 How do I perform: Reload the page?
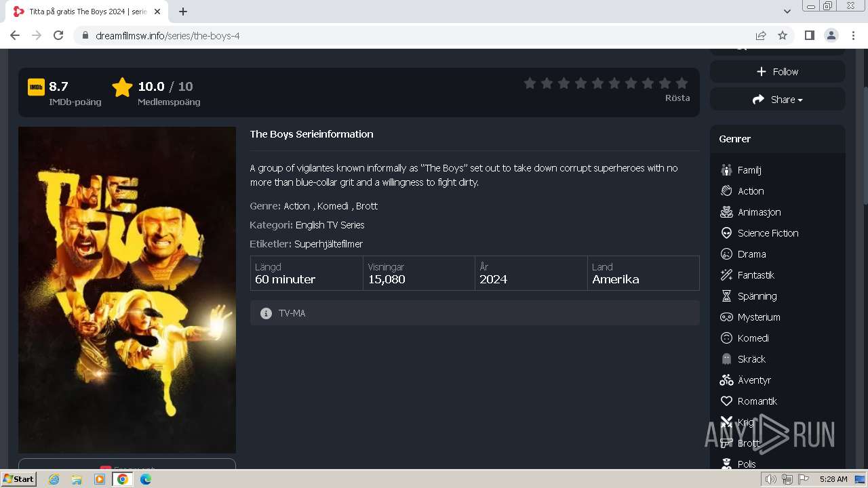point(58,35)
